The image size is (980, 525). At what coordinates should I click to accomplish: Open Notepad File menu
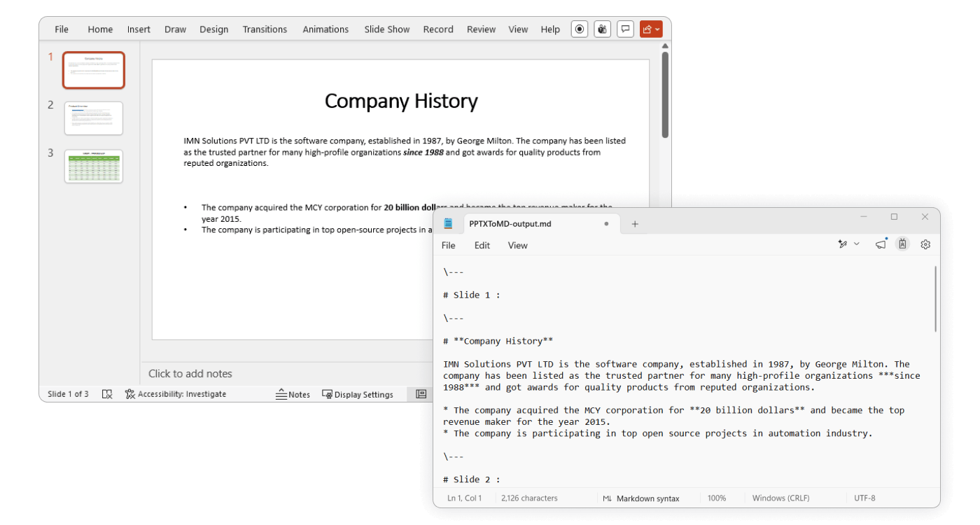pos(449,245)
